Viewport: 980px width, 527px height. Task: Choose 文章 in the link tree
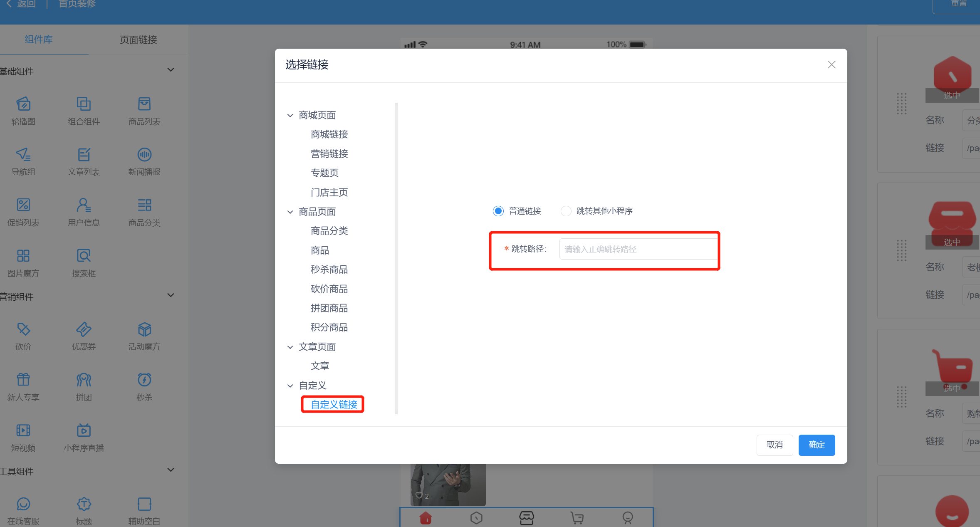pyautogui.click(x=320, y=366)
